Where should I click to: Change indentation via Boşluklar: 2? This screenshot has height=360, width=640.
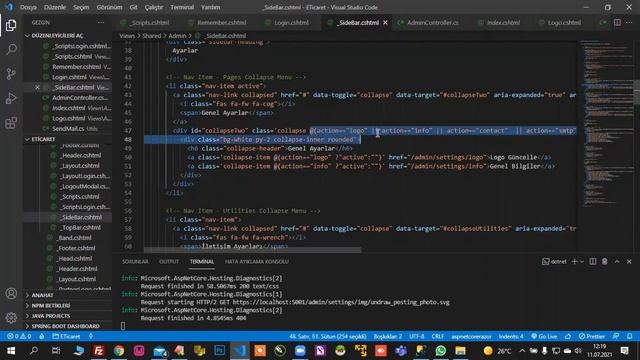[388, 336]
